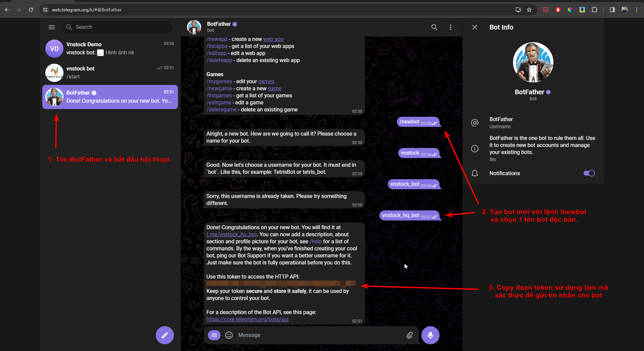
Task: Close the Bot Info panel
Action: [x=475, y=27]
